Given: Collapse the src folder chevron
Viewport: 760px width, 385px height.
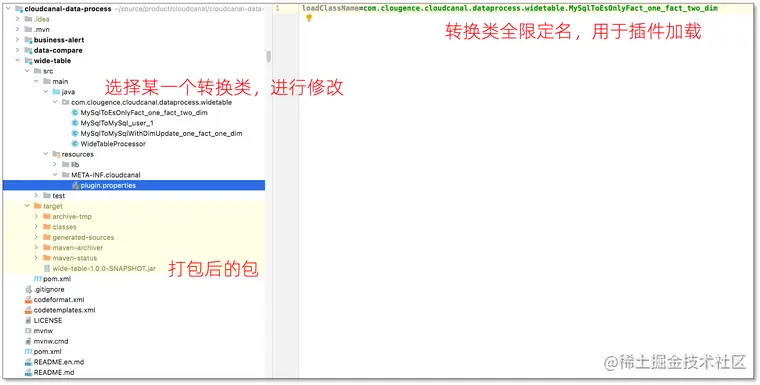Looking at the screenshot, I should [27, 71].
